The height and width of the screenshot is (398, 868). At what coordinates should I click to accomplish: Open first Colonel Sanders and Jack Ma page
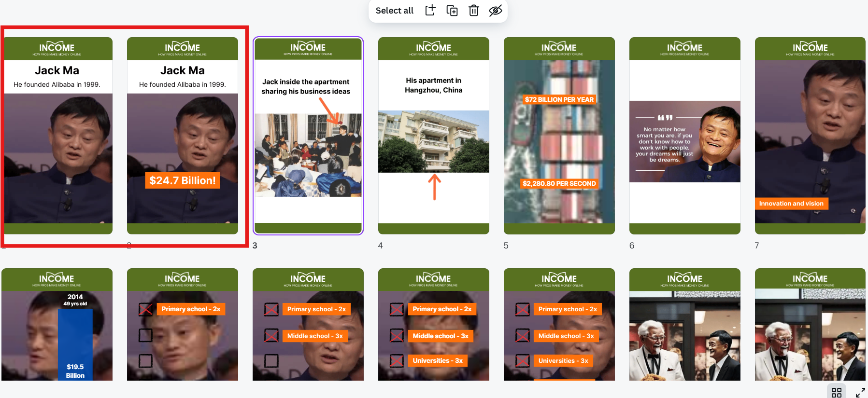tap(685, 325)
